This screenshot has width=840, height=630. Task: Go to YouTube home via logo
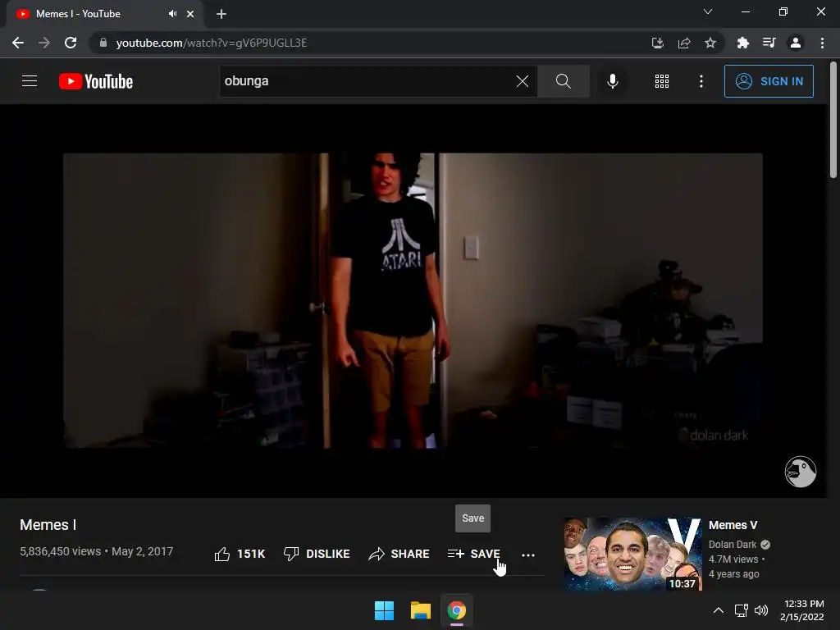(96, 81)
